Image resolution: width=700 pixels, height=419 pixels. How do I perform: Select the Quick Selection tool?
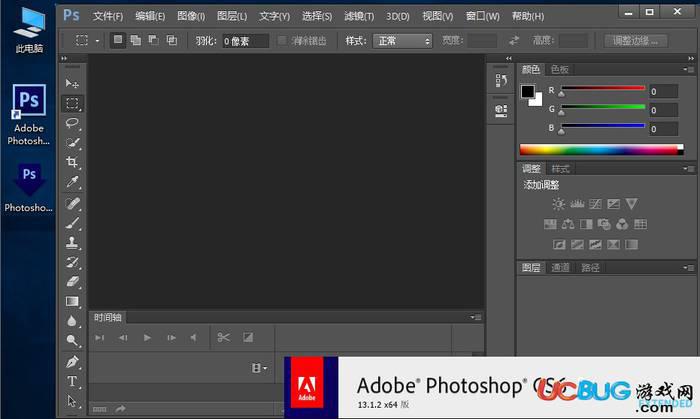(x=72, y=143)
